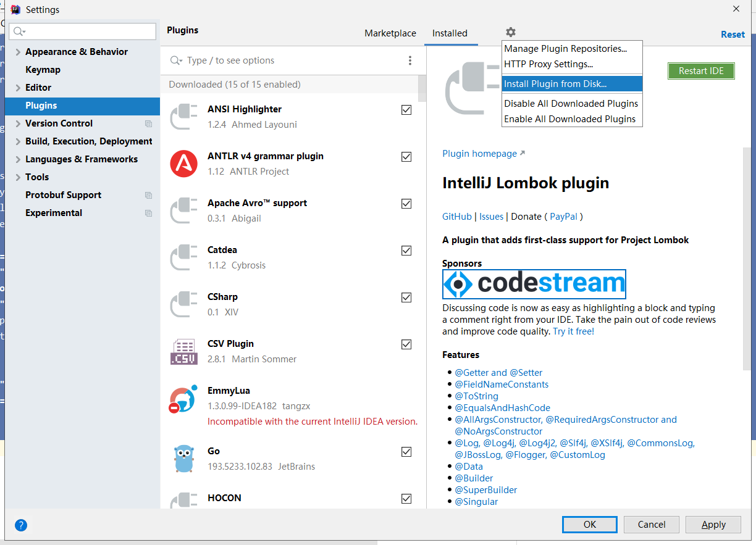Select the CSharp plugin icon
This screenshot has width=756, height=545.
pyautogui.click(x=183, y=304)
